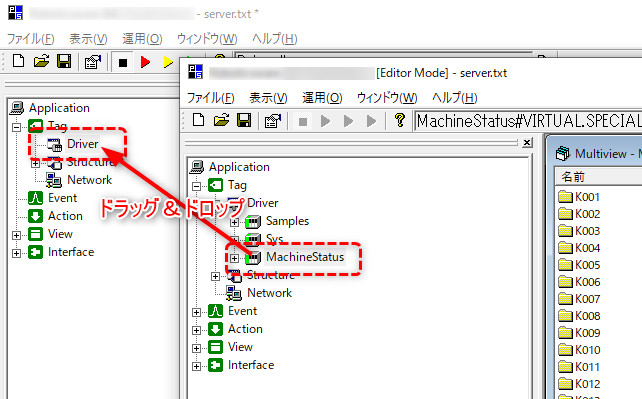Select Action node in back window tree
Viewport: 642px width, 399px height.
point(65,216)
